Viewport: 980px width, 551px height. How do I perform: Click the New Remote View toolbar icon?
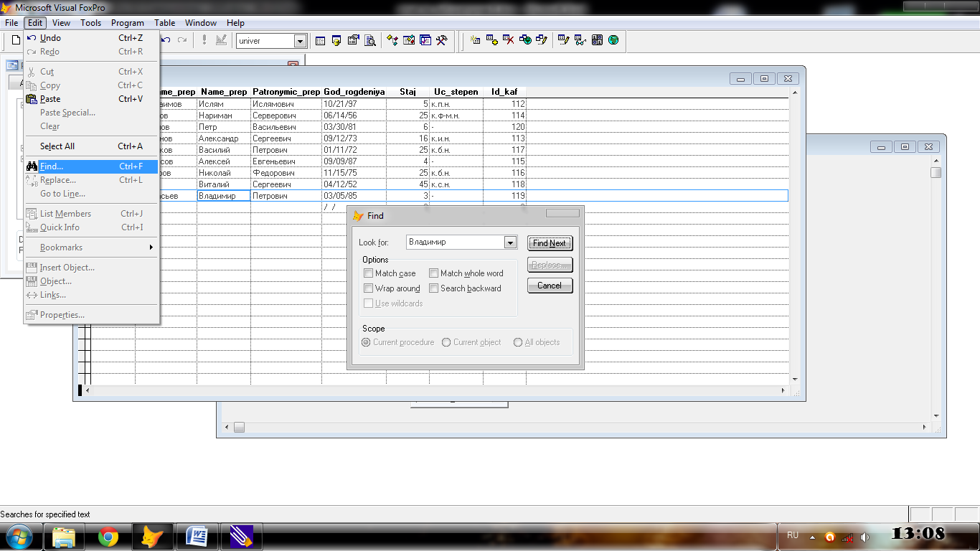[525, 41]
